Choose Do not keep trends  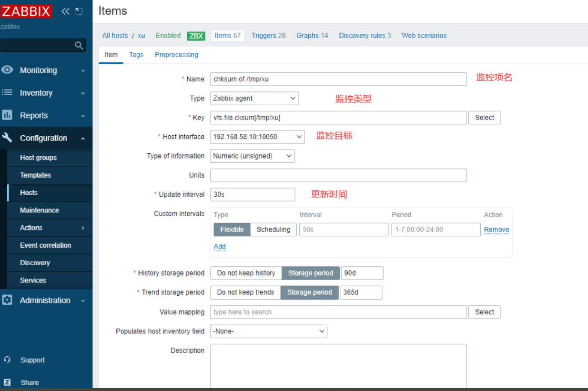pyautogui.click(x=245, y=292)
